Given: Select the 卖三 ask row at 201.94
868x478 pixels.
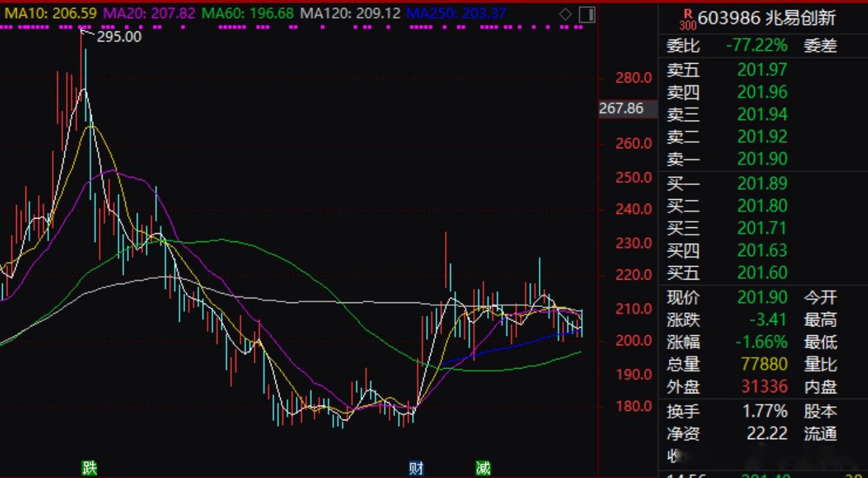Looking at the screenshot, I should pyautogui.click(x=727, y=115).
